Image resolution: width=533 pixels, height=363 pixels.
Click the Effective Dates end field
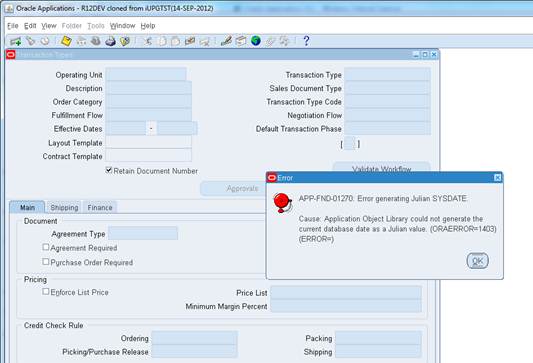click(x=177, y=128)
